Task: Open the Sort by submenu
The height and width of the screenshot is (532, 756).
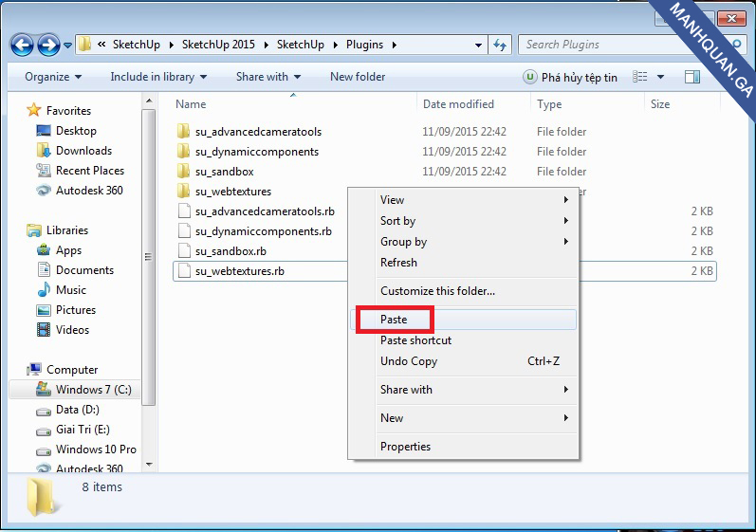Action: pyautogui.click(x=463, y=221)
